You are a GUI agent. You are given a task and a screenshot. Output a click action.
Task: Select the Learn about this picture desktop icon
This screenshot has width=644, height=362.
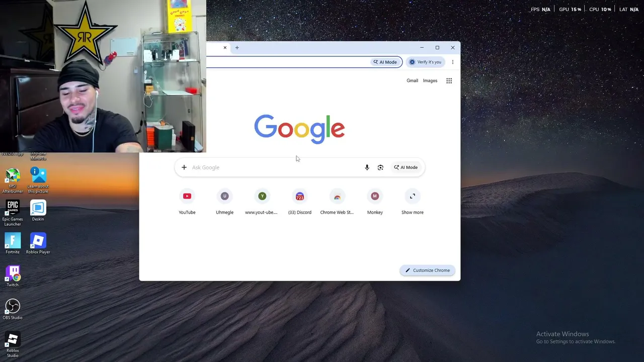(x=38, y=180)
